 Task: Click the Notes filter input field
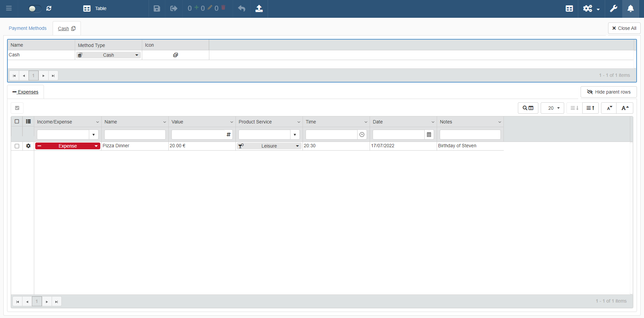click(470, 135)
